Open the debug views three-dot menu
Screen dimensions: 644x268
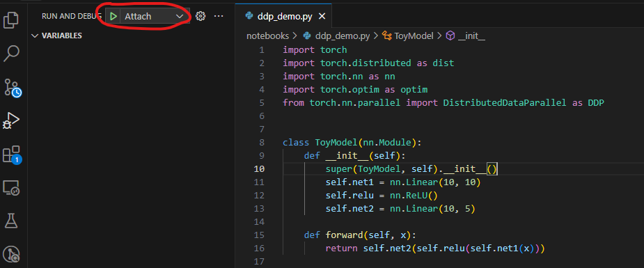click(219, 16)
